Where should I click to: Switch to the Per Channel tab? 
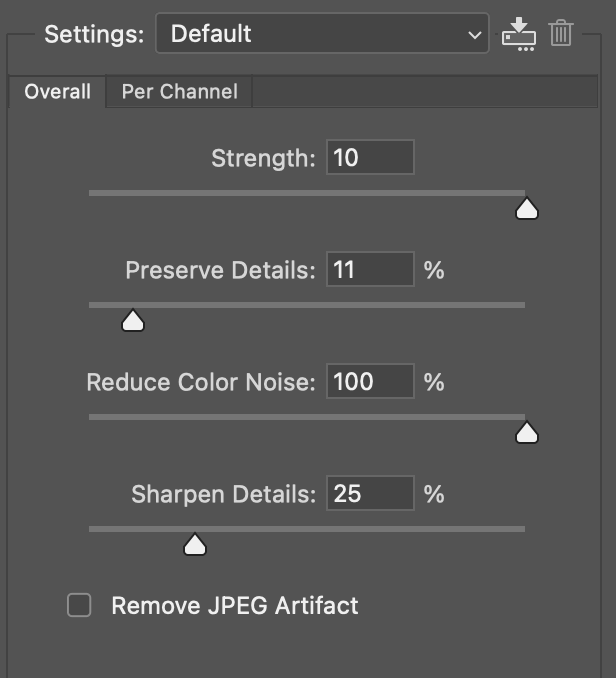pos(180,92)
